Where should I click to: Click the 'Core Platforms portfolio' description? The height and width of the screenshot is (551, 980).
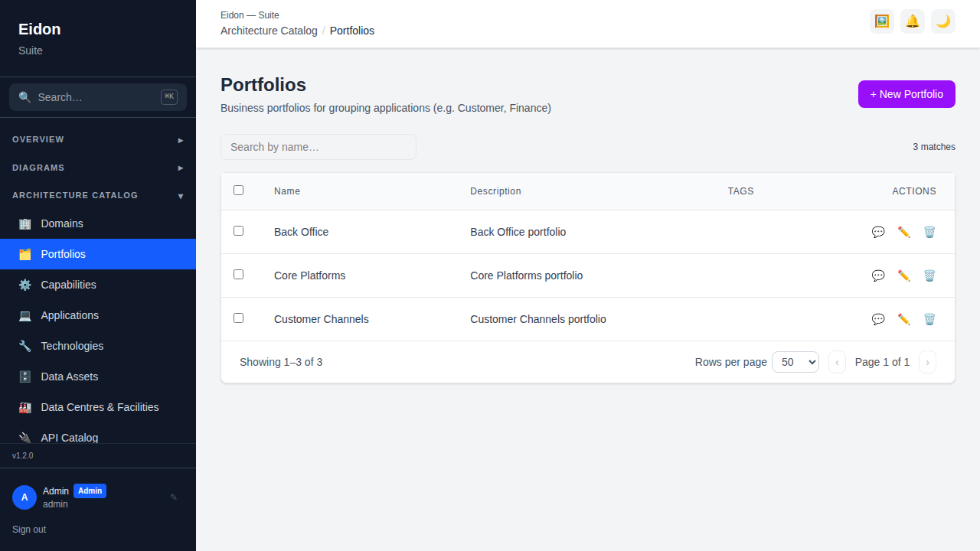[527, 275]
